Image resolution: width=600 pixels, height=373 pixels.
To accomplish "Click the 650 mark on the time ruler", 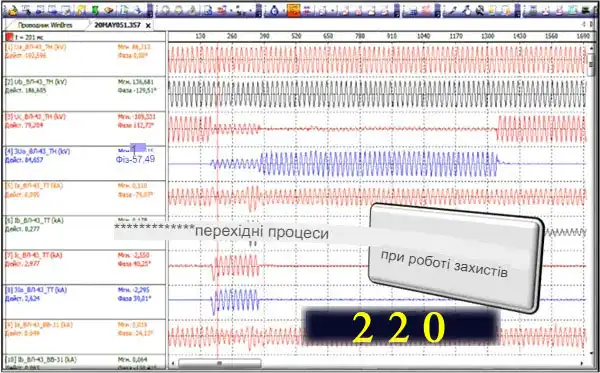I will click(x=328, y=36).
